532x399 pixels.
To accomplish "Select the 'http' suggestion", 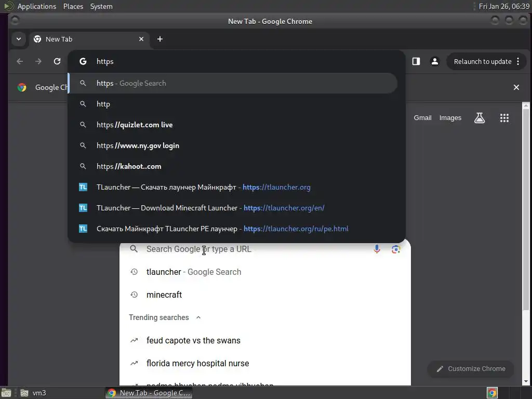I will pos(233,104).
